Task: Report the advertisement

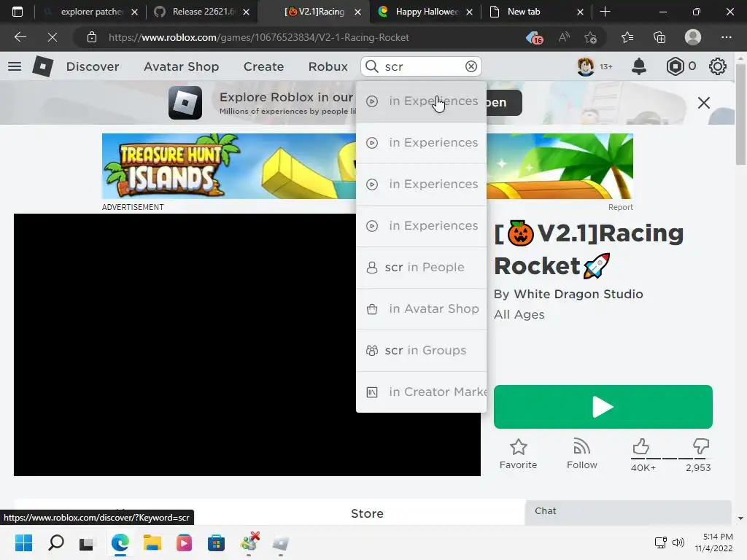Action: (620, 207)
